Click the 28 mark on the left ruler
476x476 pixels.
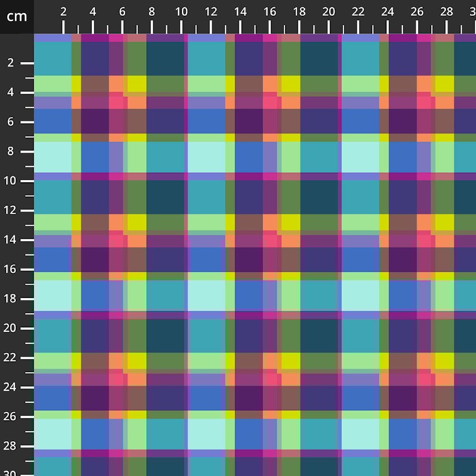click(x=11, y=446)
